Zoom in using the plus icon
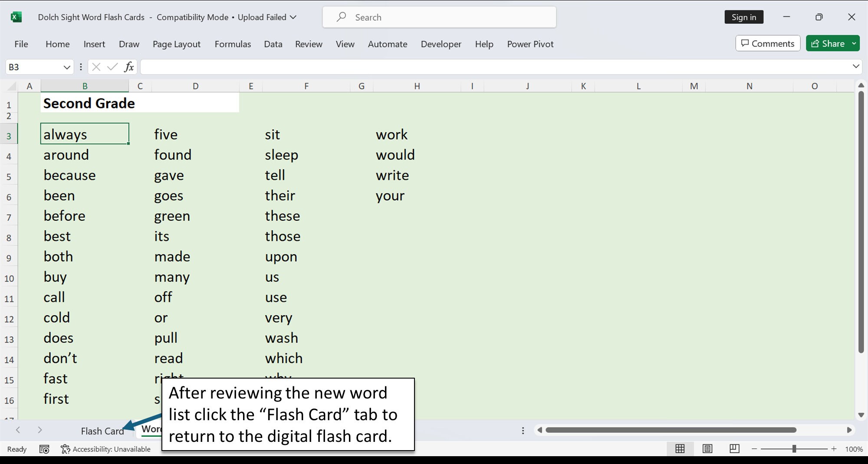Screen dimensions: 868x464 point(834,449)
